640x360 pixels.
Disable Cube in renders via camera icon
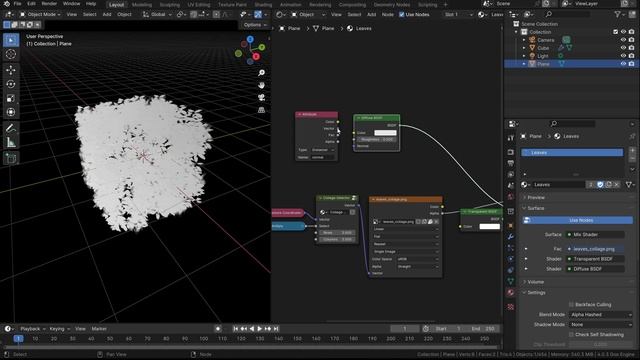pos(631,48)
